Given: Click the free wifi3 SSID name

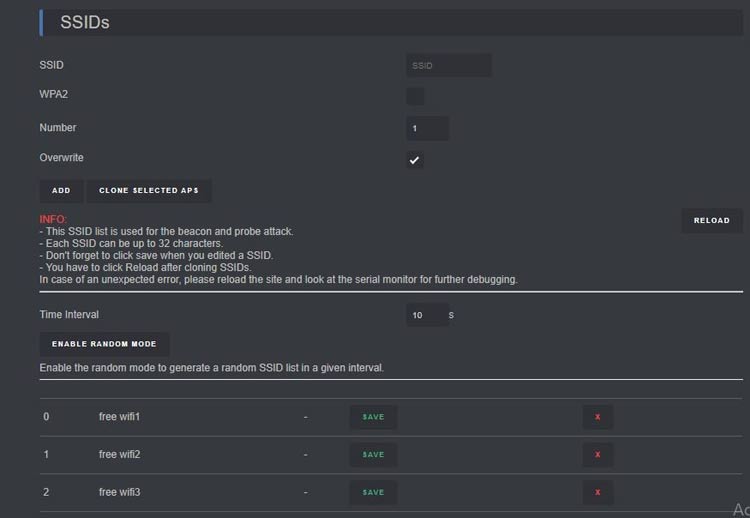Looking at the screenshot, I should 120,492.
